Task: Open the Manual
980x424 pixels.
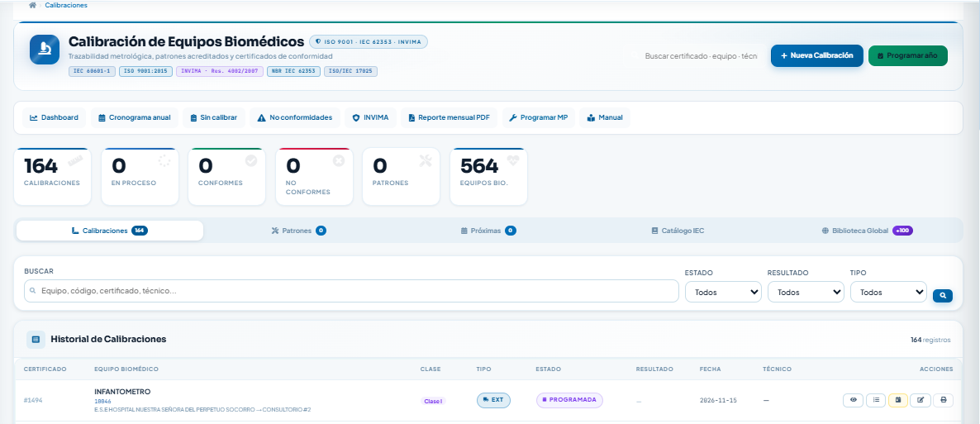Action: (x=605, y=117)
